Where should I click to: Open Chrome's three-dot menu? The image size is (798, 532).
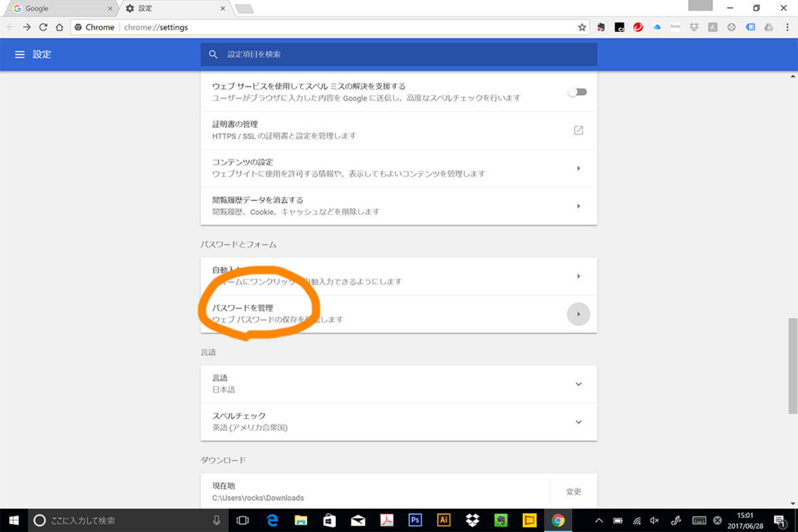coord(788,26)
